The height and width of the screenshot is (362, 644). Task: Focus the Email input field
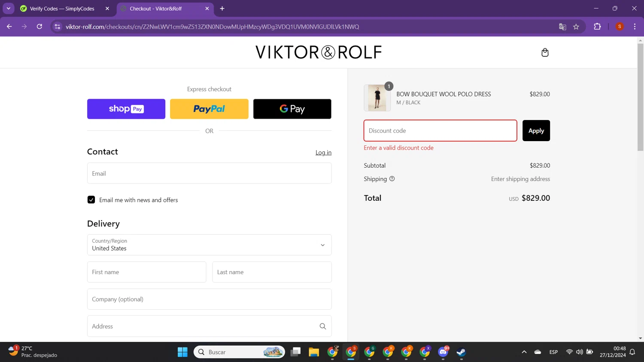(x=210, y=173)
